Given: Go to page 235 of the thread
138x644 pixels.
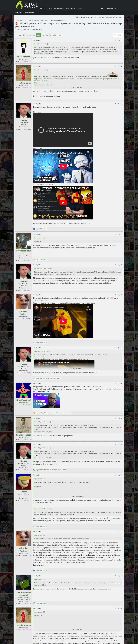Looking at the screenshot, I should coord(54,35).
